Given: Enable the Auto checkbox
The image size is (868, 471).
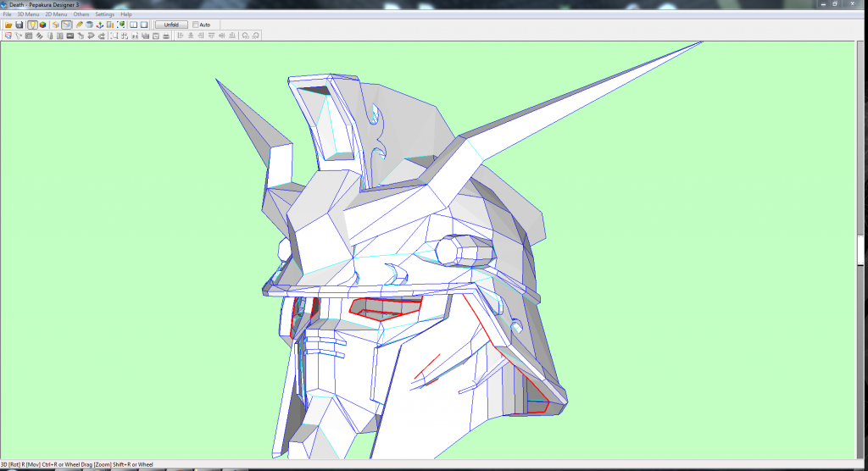Looking at the screenshot, I should click(196, 25).
